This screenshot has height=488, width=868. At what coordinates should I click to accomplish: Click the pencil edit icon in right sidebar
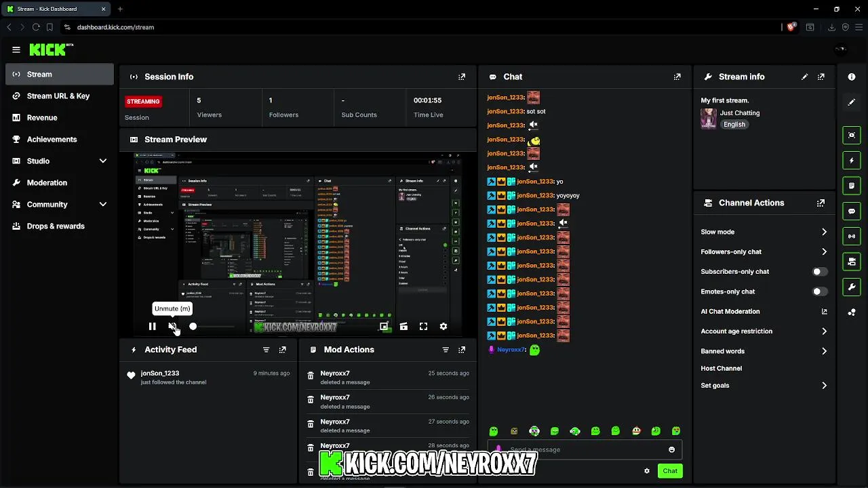point(852,102)
